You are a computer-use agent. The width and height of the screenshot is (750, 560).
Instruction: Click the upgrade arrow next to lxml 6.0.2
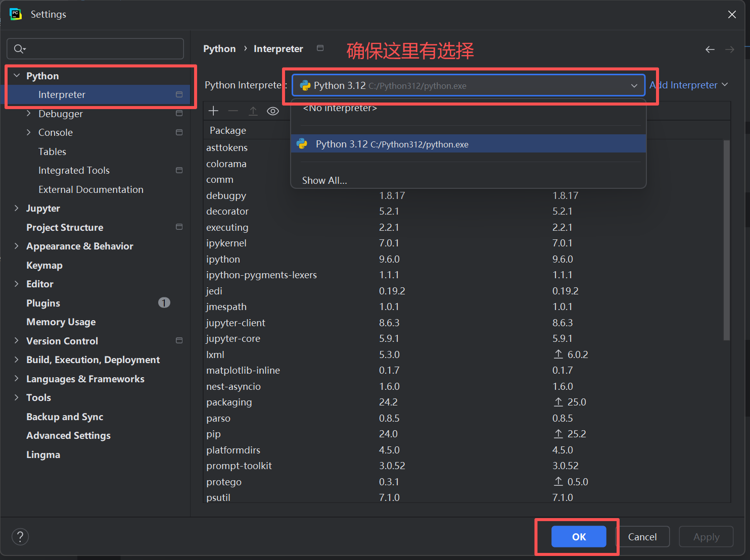click(x=558, y=354)
